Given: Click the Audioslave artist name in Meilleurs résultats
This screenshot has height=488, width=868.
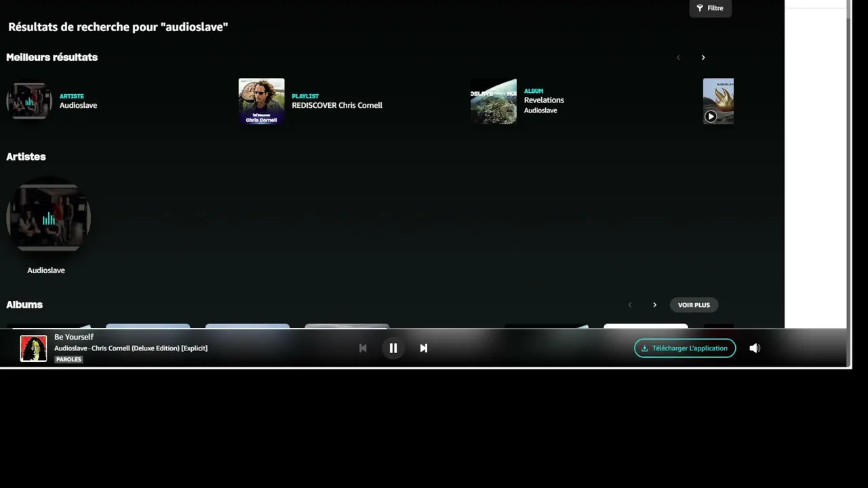Looking at the screenshot, I should (x=78, y=105).
